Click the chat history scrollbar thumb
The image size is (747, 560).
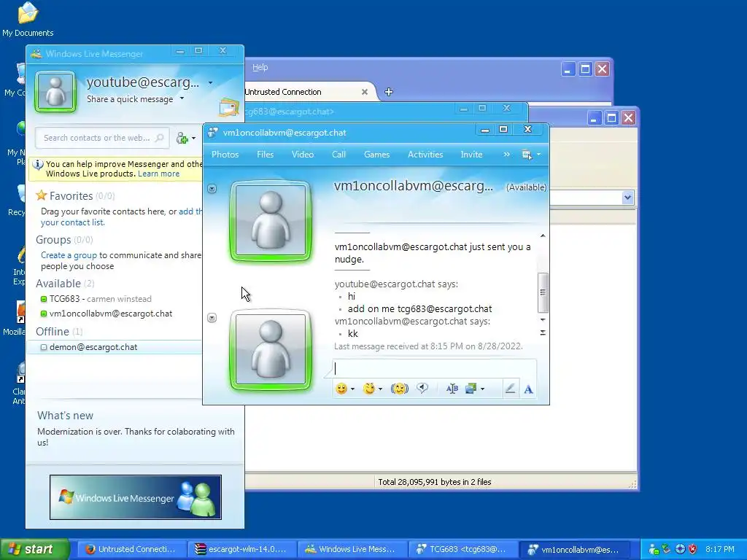coord(543,292)
